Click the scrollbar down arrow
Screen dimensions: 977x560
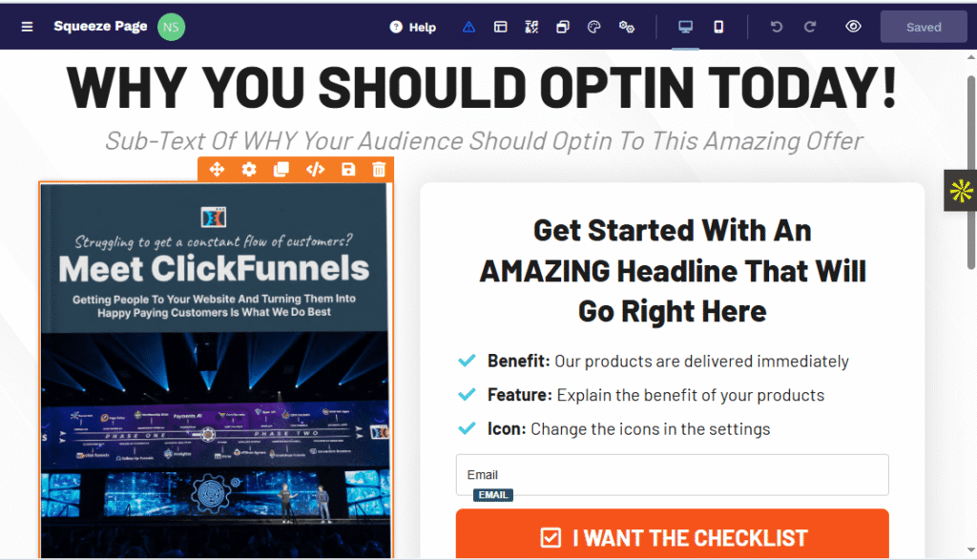[970, 550]
